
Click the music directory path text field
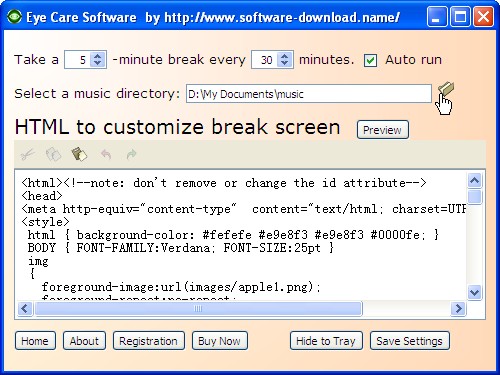click(x=309, y=94)
